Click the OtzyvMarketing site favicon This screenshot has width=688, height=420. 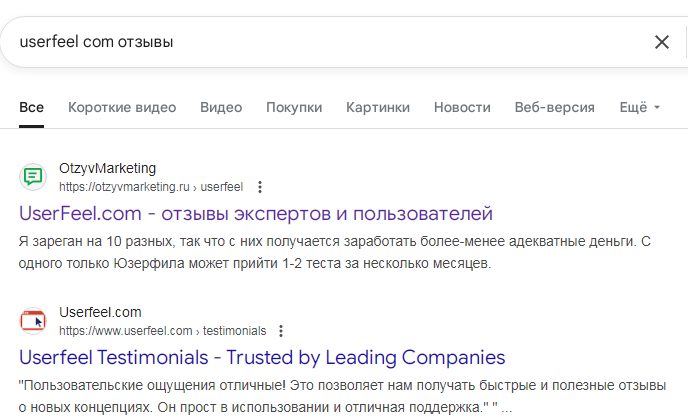coord(34,177)
